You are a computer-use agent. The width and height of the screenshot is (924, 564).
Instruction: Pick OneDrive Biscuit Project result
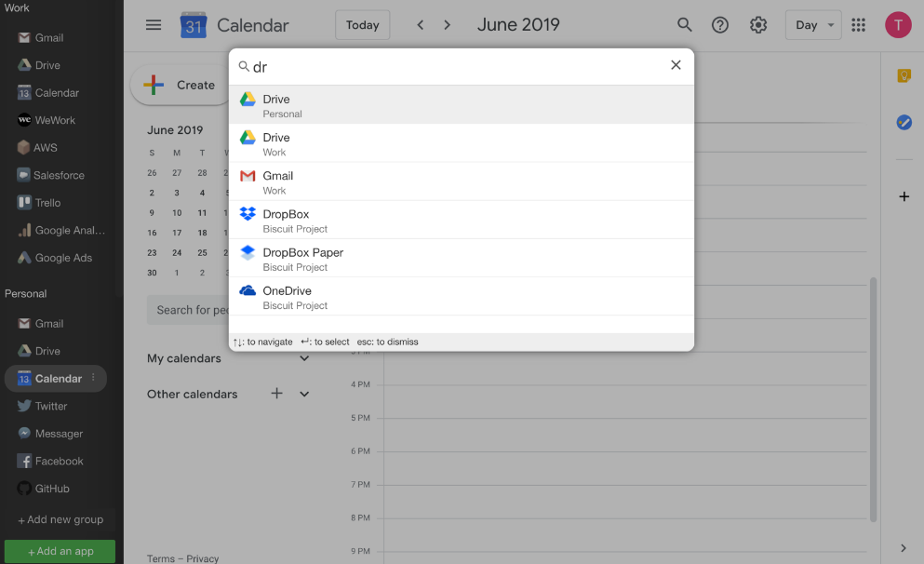462,297
